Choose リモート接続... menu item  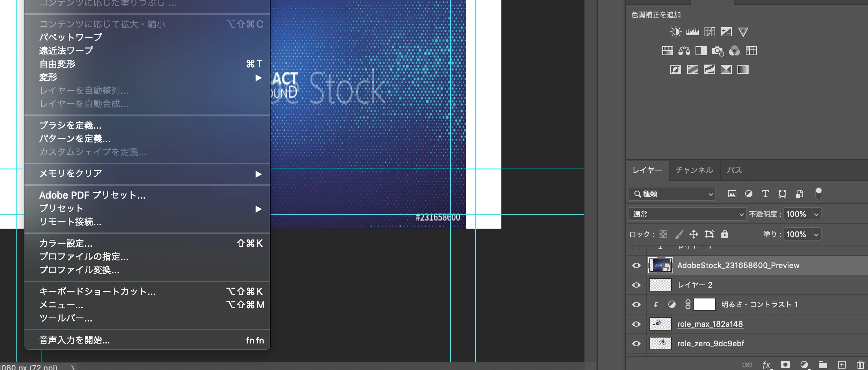point(147,222)
